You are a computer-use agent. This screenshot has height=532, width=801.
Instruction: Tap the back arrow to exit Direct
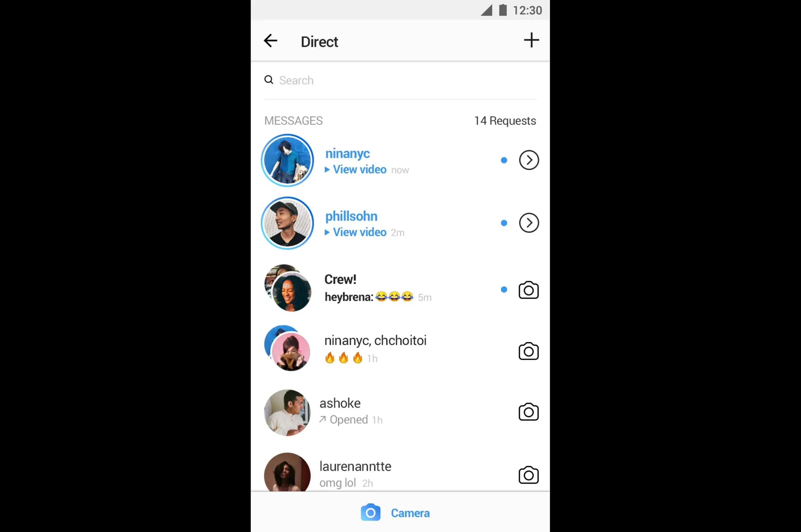(271, 41)
